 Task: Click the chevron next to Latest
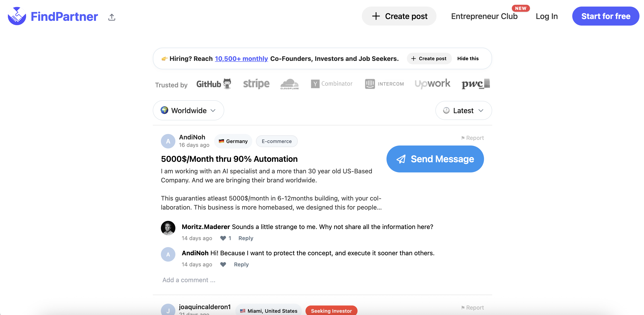point(481,110)
